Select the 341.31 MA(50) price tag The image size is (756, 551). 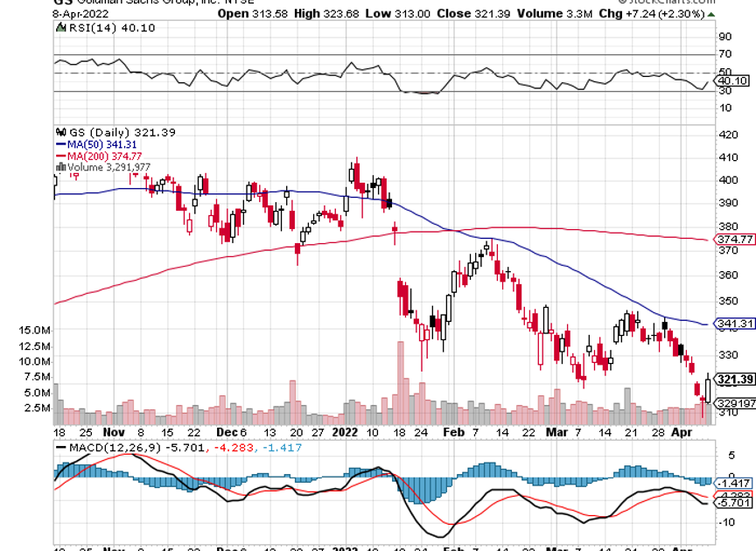coord(733,324)
